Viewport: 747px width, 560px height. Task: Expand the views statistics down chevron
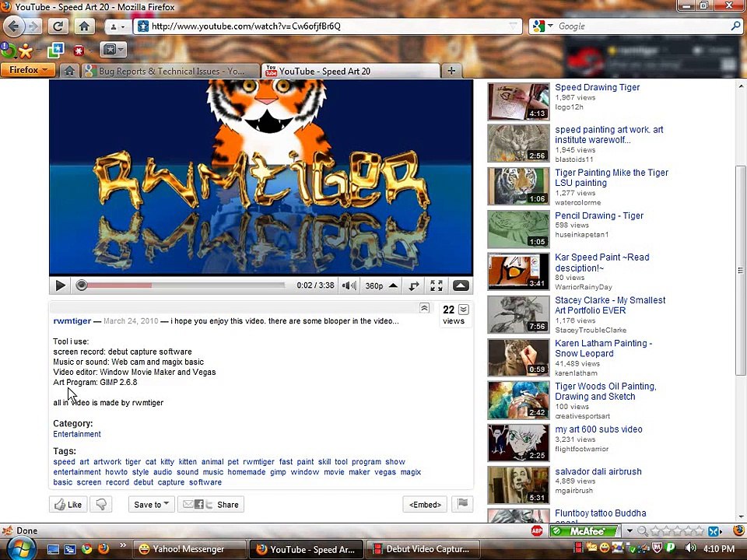pyautogui.click(x=464, y=310)
